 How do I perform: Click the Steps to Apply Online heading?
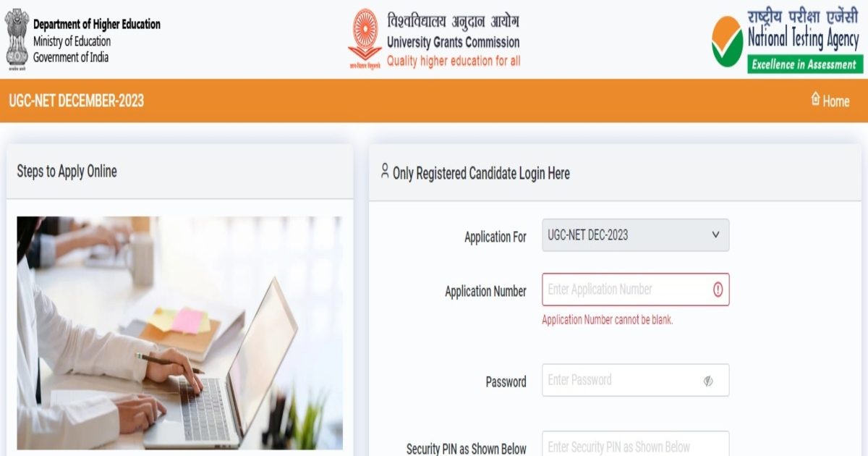coord(67,172)
